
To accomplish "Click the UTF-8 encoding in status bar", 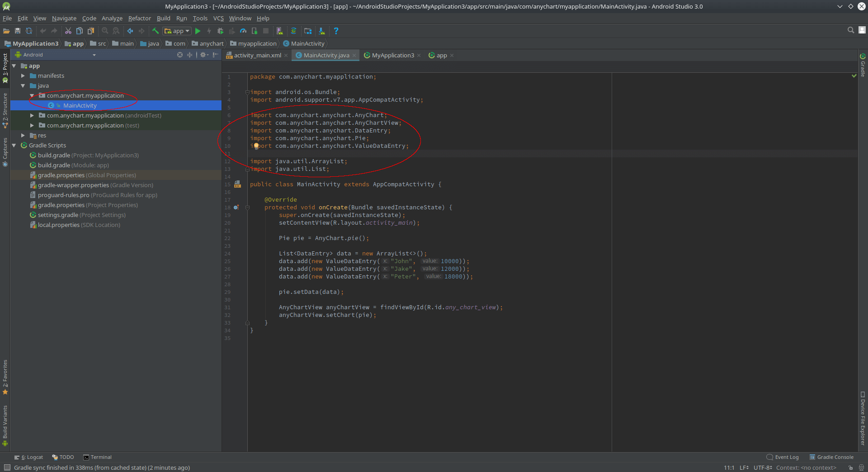I will pos(763,467).
